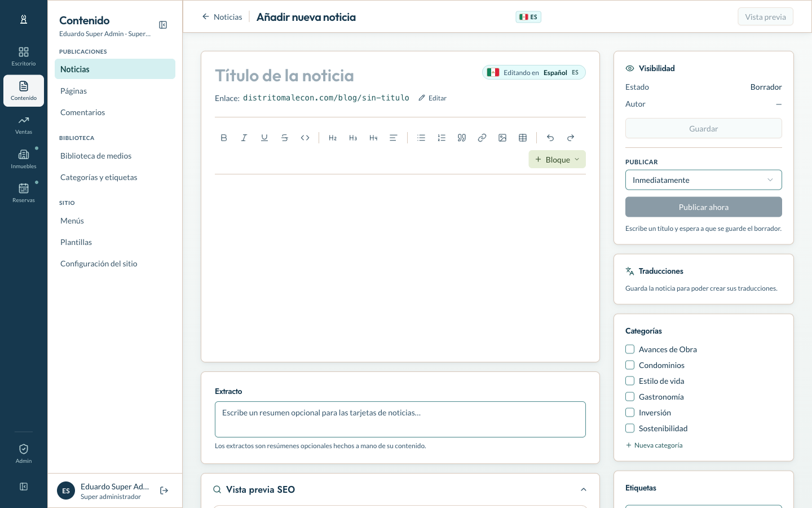Toggle the bottom rail collapse icon

pyautogui.click(x=24, y=487)
